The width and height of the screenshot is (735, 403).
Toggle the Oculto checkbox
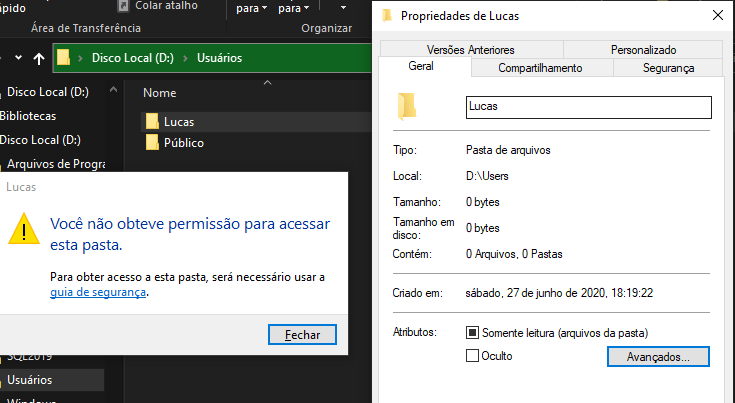pos(472,356)
